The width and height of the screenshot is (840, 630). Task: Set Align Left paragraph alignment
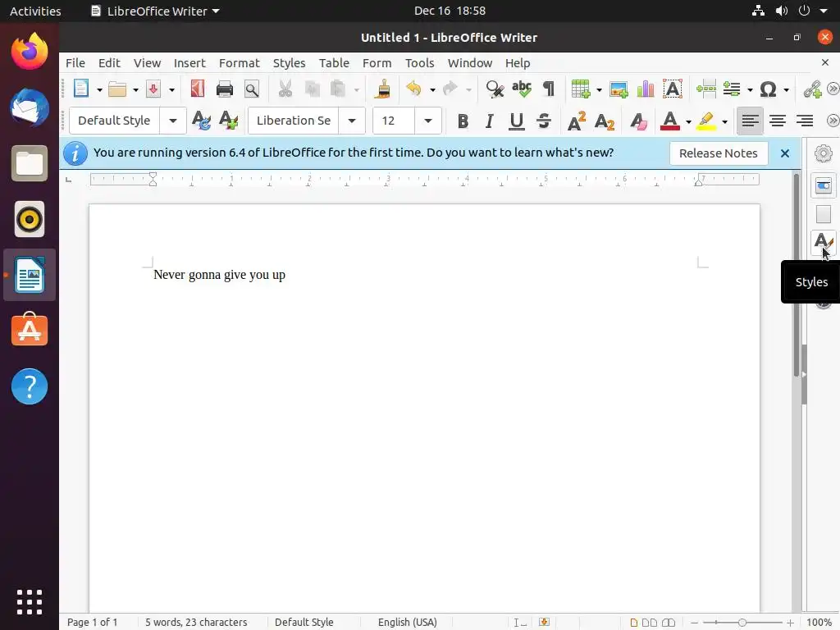tap(750, 121)
